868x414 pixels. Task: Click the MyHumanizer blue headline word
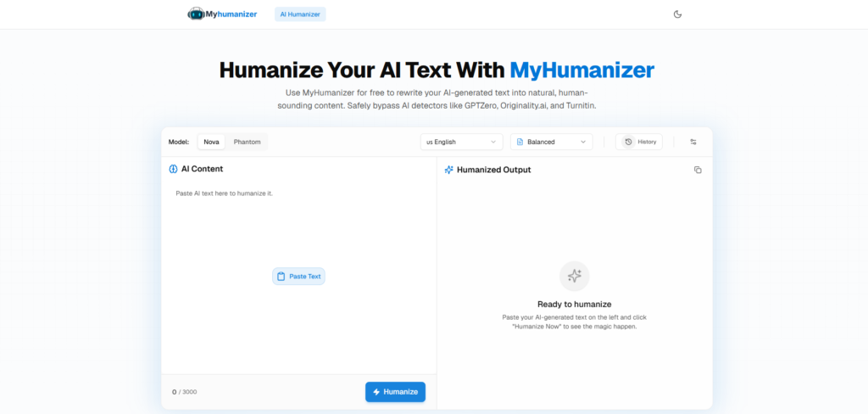tap(581, 70)
